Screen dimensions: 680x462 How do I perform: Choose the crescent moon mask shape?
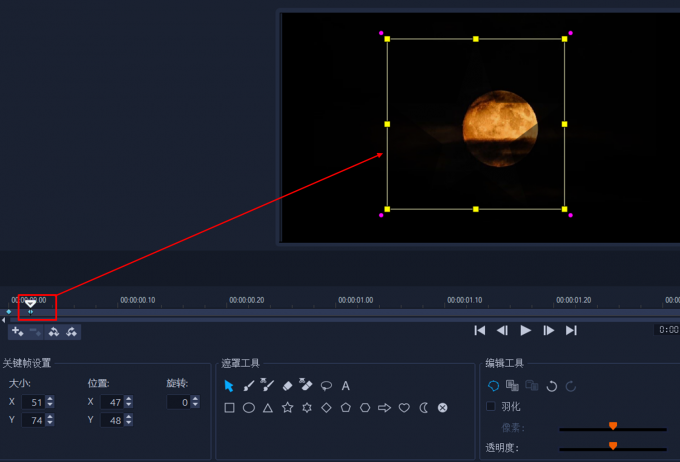coord(424,408)
